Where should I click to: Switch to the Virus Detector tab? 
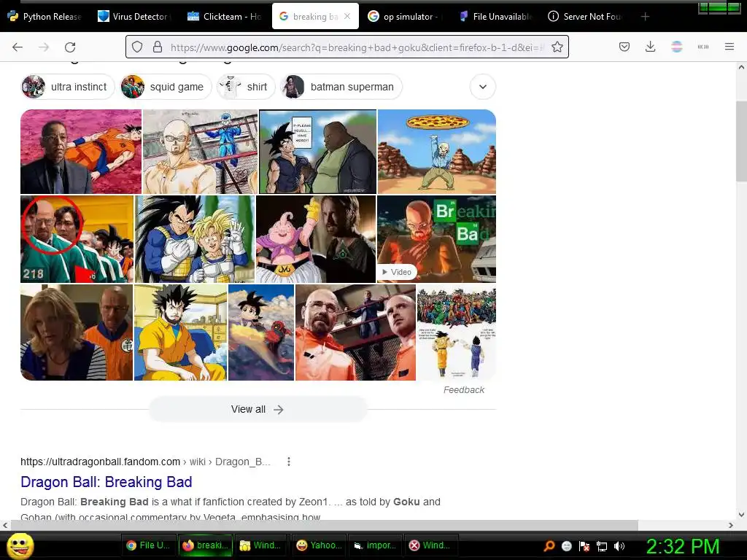tap(133, 17)
